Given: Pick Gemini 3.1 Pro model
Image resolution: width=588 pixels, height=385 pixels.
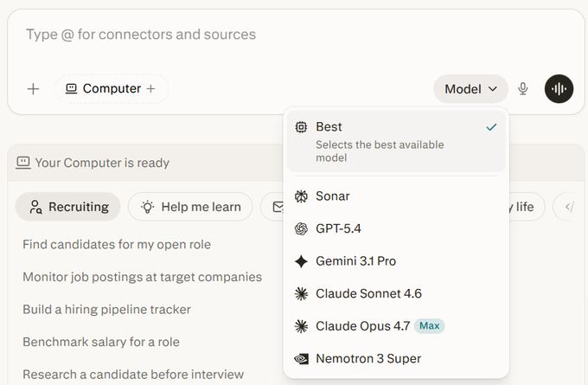Looking at the screenshot, I should (x=396, y=261).
